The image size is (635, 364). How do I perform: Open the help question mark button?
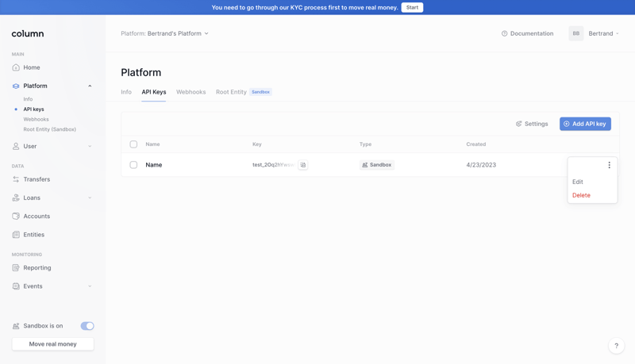coord(617,346)
